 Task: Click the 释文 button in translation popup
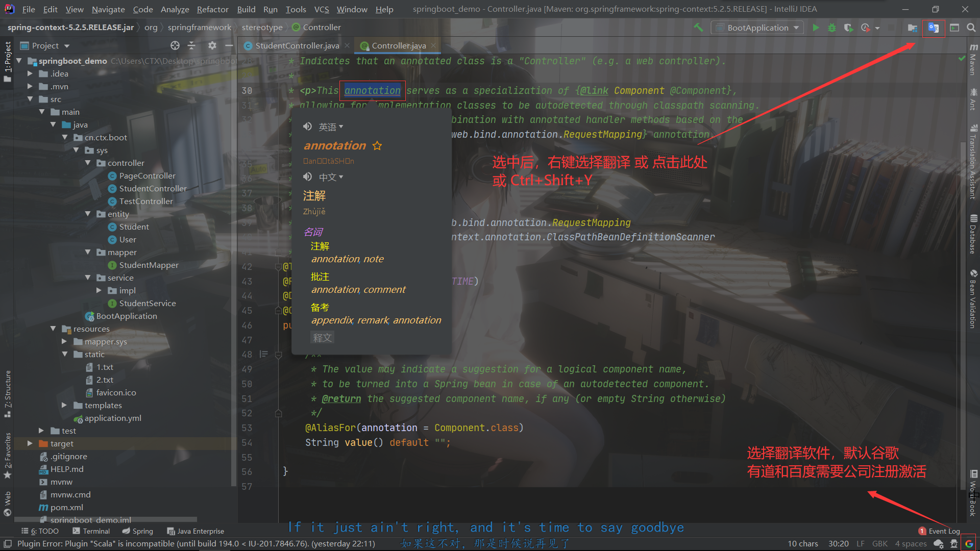click(x=323, y=337)
